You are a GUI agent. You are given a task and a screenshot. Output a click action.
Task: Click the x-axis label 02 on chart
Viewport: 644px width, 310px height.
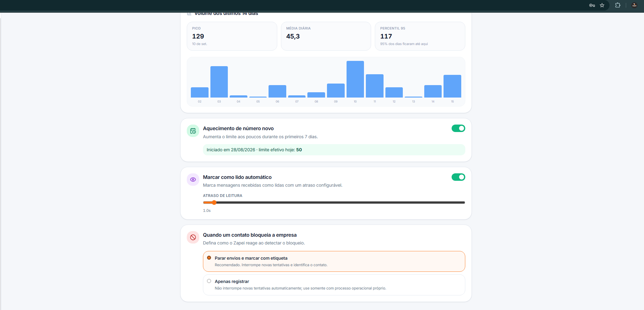200,102
